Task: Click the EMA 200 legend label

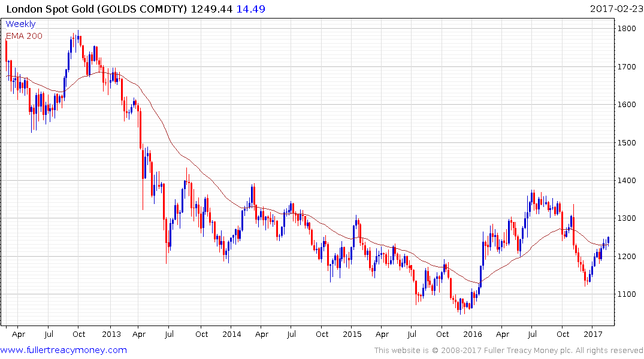Action: (24, 36)
